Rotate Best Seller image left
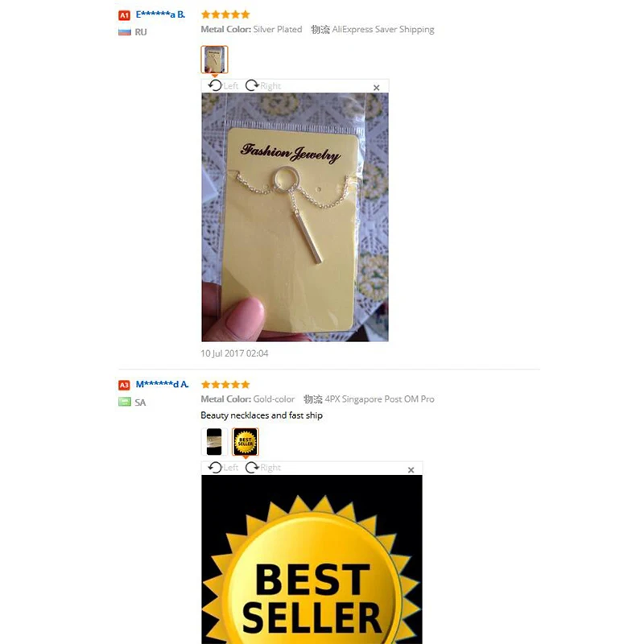The image size is (644, 644). coord(223,468)
